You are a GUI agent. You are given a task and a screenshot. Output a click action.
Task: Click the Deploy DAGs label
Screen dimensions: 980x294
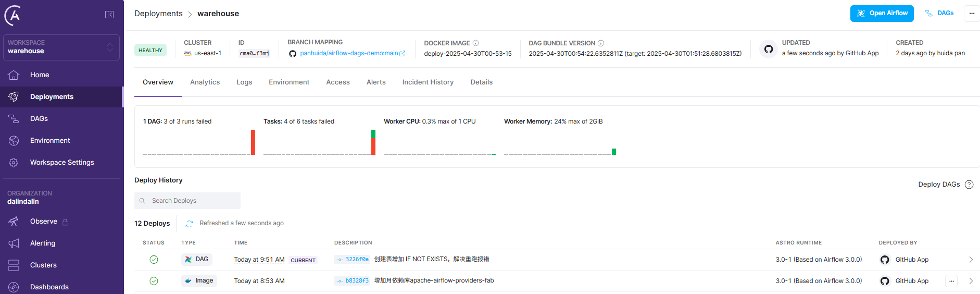pos(939,185)
